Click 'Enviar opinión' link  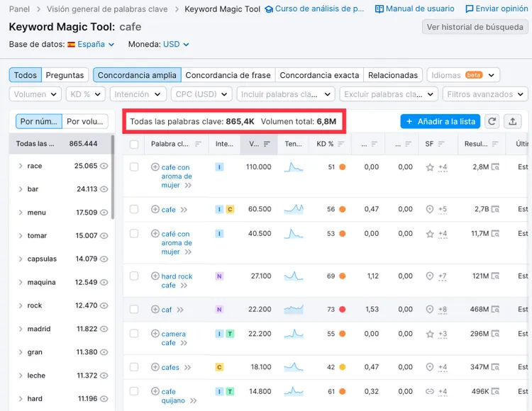(x=497, y=9)
